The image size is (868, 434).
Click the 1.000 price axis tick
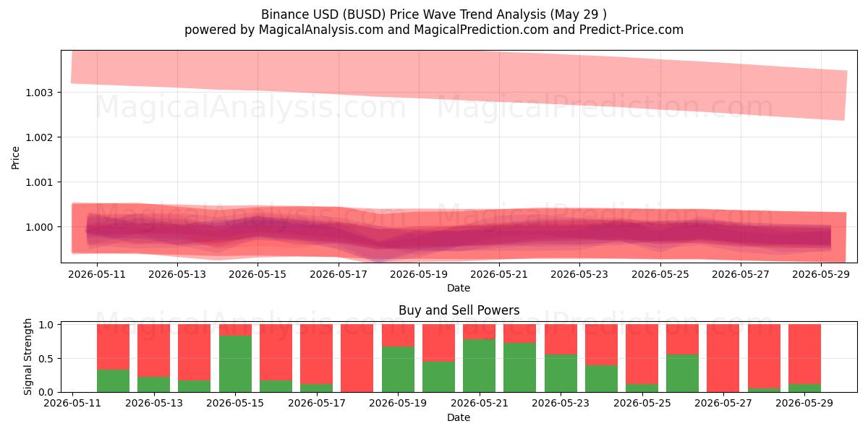(x=39, y=227)
